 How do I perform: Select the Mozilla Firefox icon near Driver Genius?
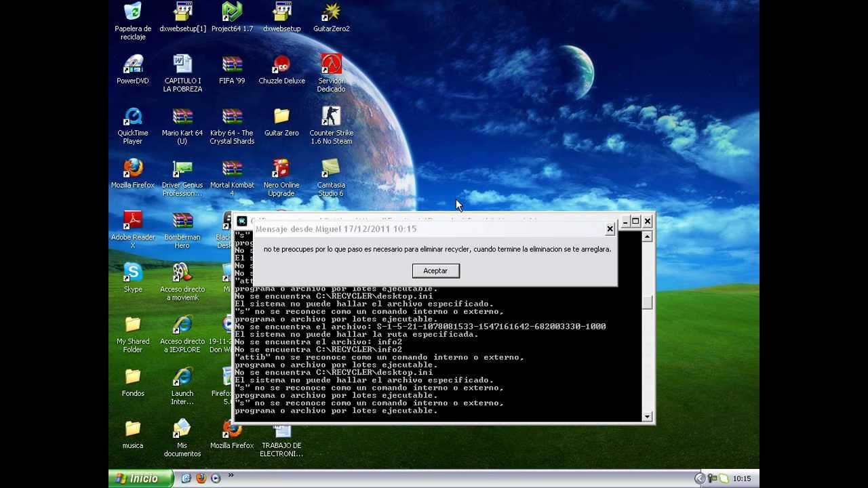pos(133,174)
